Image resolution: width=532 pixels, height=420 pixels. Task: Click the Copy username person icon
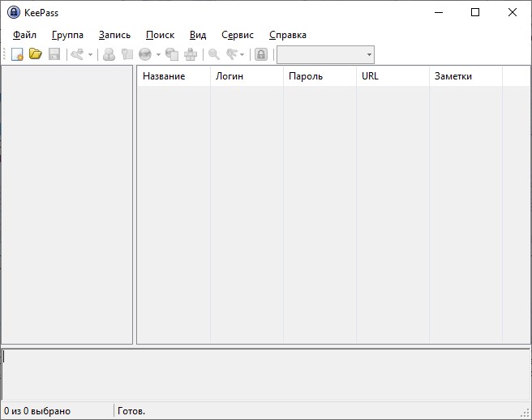point(109,54)
